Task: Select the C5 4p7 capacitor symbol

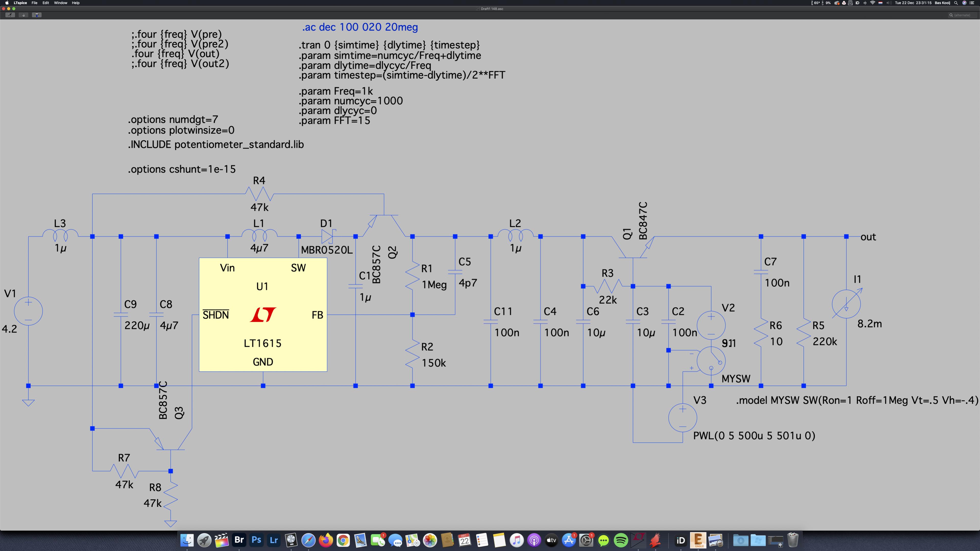Action: (x=455, y=272)
